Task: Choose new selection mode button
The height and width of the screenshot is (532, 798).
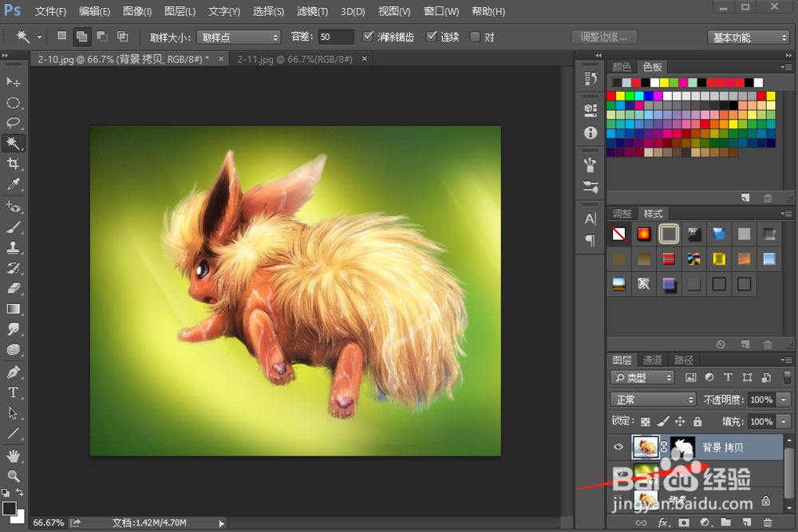Action: click(61, 36)
